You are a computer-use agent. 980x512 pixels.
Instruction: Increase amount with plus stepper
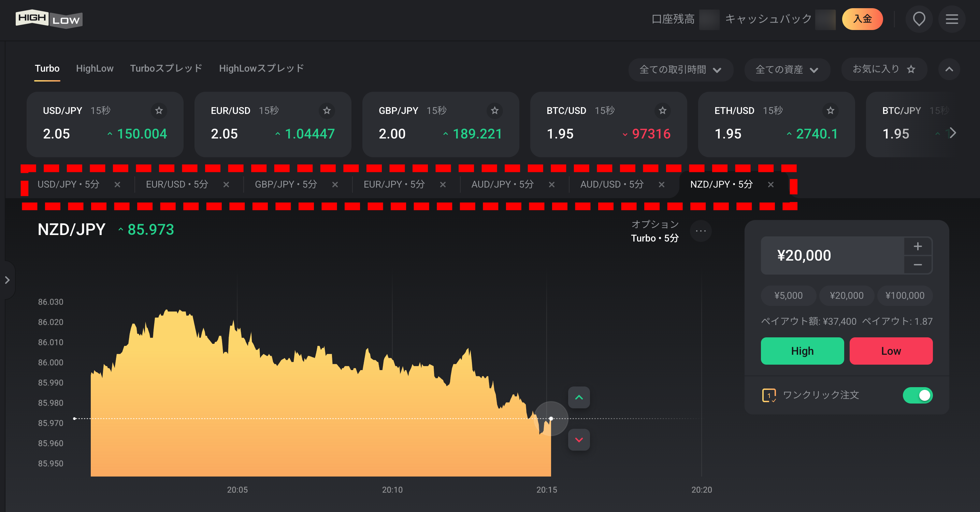pos(918,247)
